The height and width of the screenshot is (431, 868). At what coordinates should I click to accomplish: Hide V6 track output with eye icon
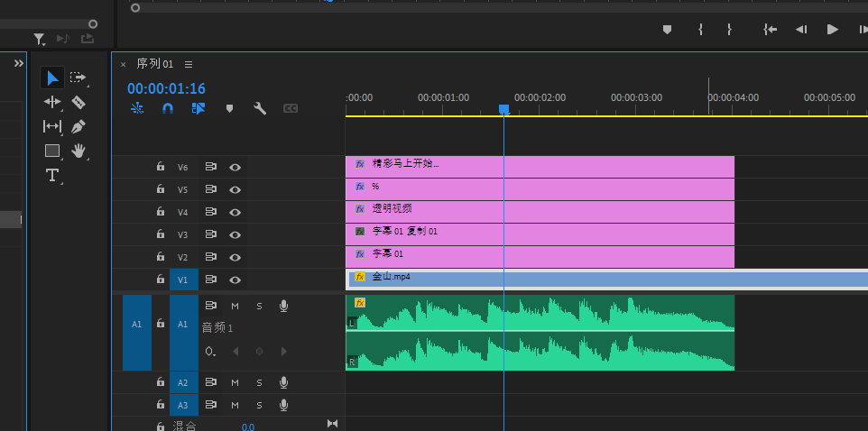[235, 167]
